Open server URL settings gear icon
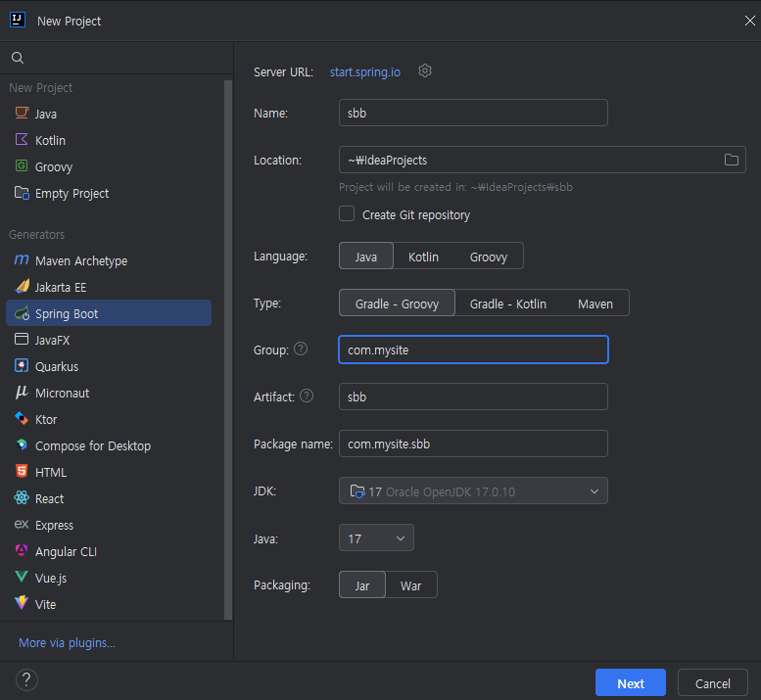Screen dimensions: 761x700 (425, 70)
